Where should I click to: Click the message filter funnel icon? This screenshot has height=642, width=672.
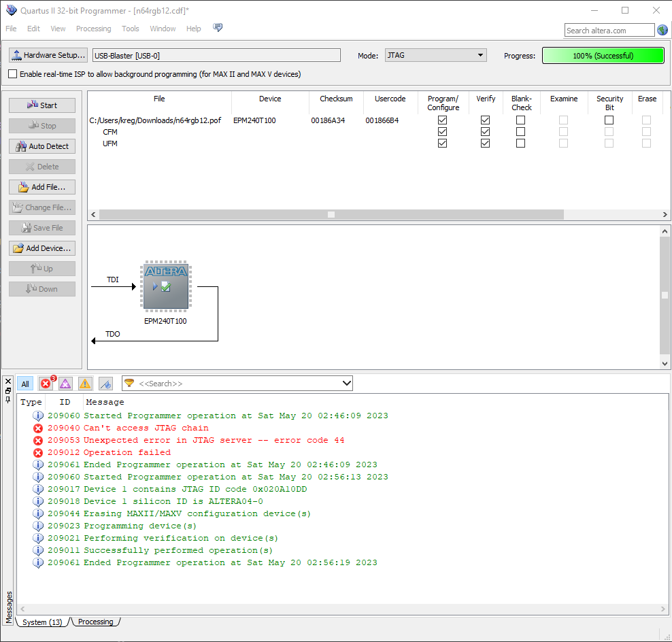[x=129, y=383]
